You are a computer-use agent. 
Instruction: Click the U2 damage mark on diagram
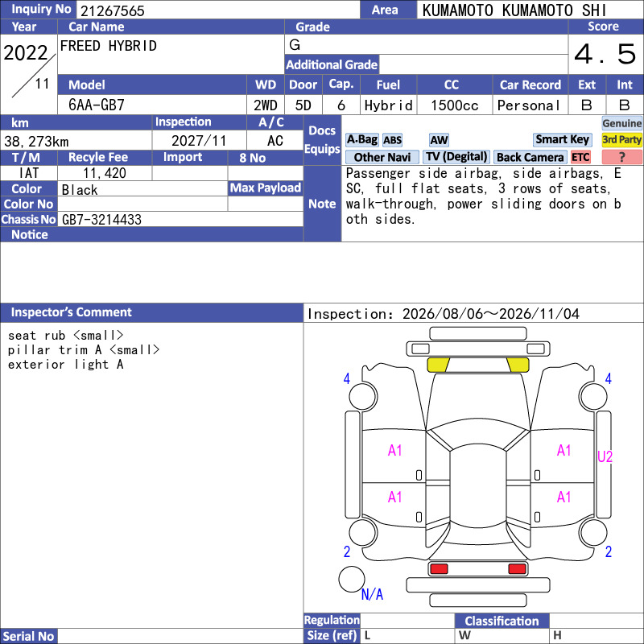tap(605, 456)
